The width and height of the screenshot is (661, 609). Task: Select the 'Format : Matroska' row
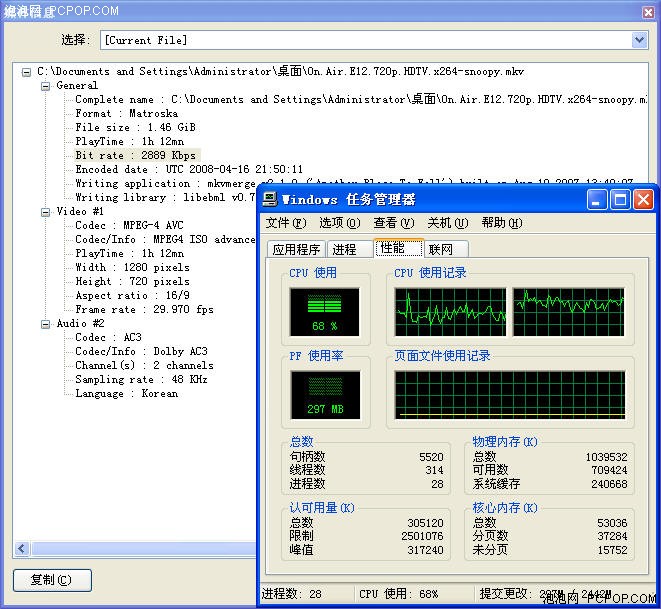coord(126,113)
